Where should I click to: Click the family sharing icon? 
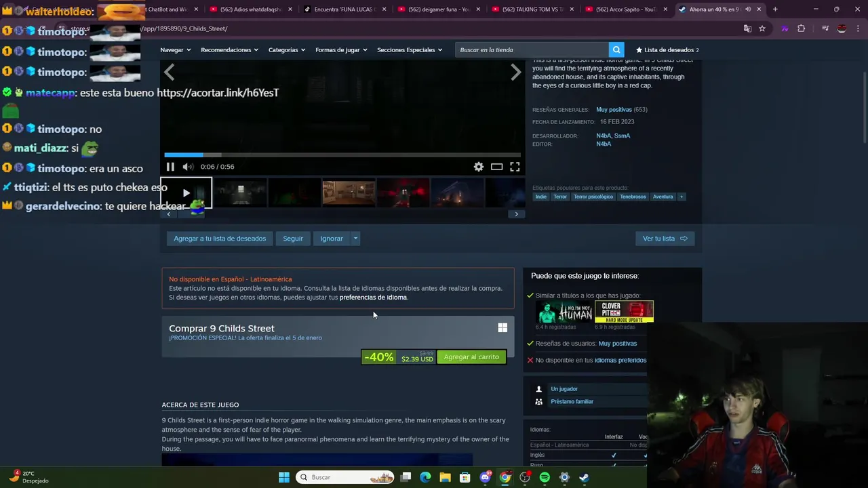click(x=538, y=401)
